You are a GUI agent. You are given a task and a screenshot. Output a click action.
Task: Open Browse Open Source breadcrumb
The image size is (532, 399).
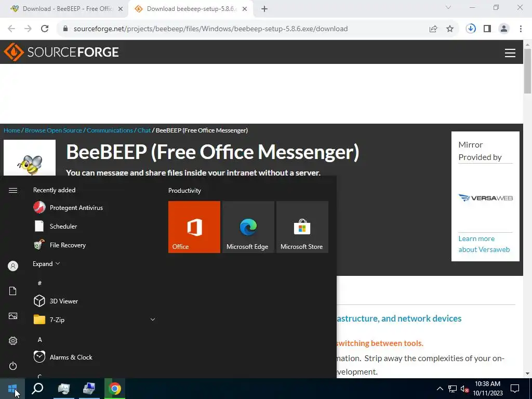click(54, 130)
